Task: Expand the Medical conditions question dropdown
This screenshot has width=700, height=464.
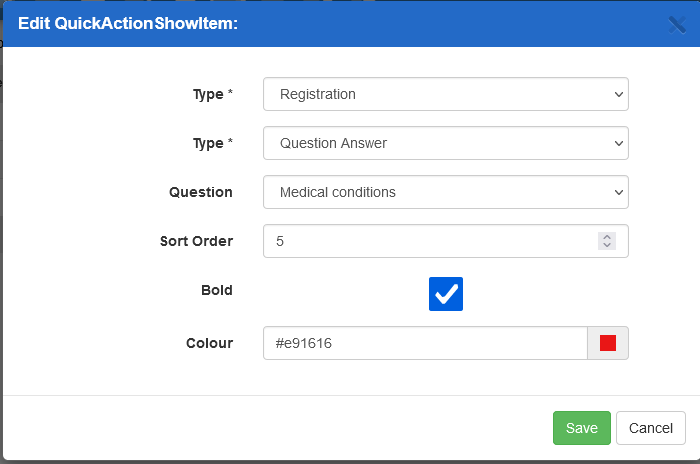Action: pyautogui.click(x=445, y=192)
